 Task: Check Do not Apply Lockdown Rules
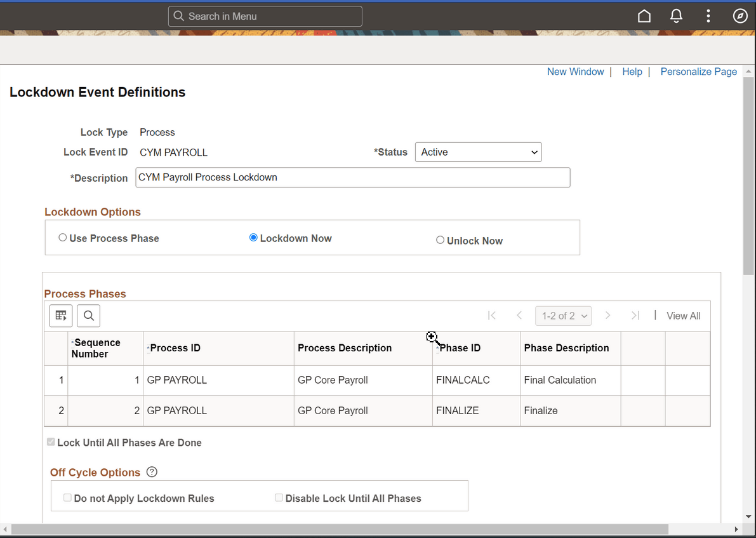(x=67, y=497)
